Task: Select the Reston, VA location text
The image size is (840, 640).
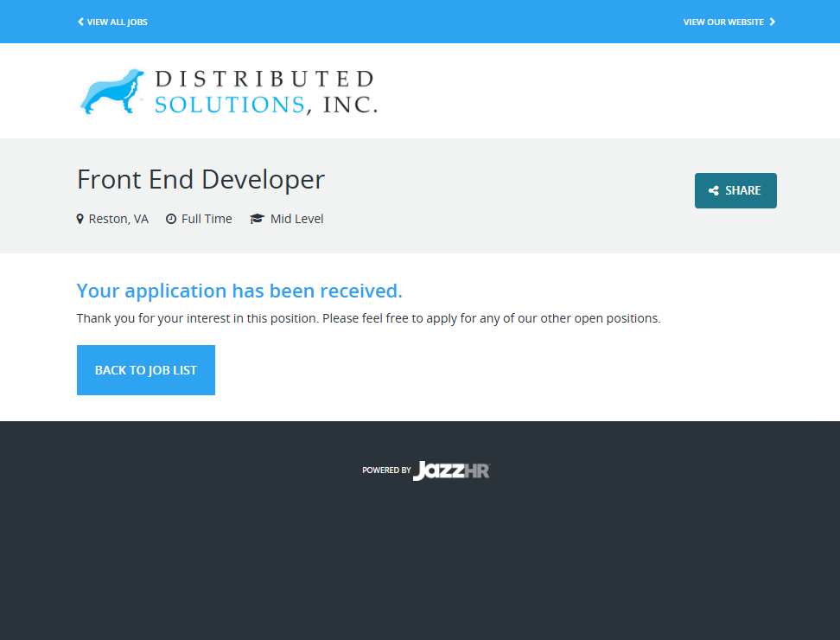Action: click(118, 220)
